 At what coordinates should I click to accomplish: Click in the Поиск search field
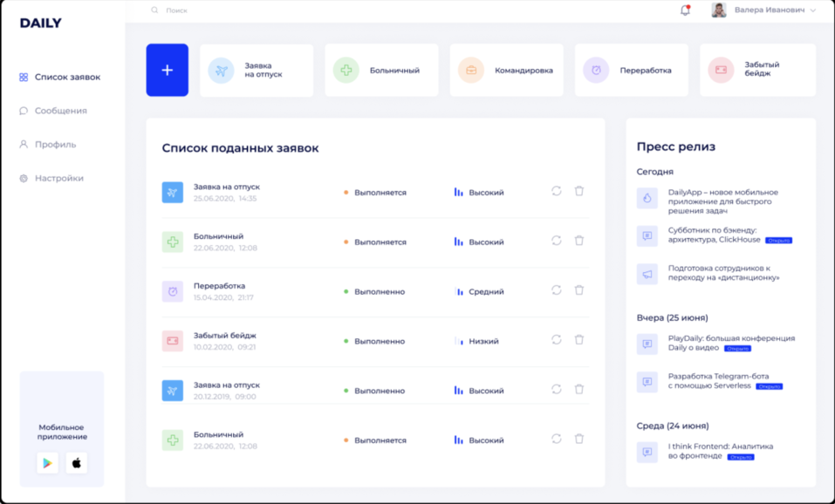click(262, 10)
